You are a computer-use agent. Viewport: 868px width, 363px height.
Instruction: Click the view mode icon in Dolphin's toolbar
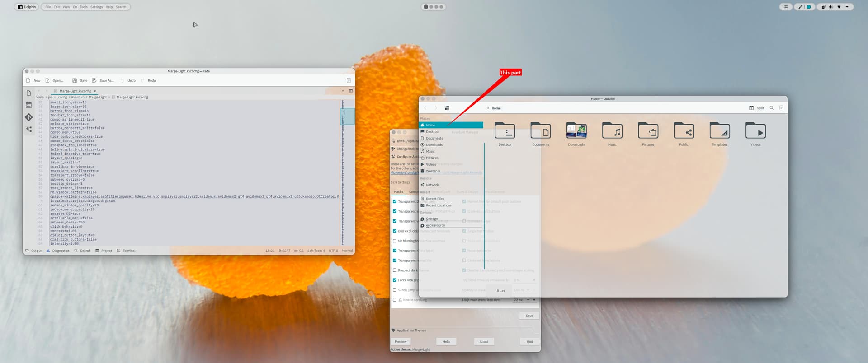[447, 108]
